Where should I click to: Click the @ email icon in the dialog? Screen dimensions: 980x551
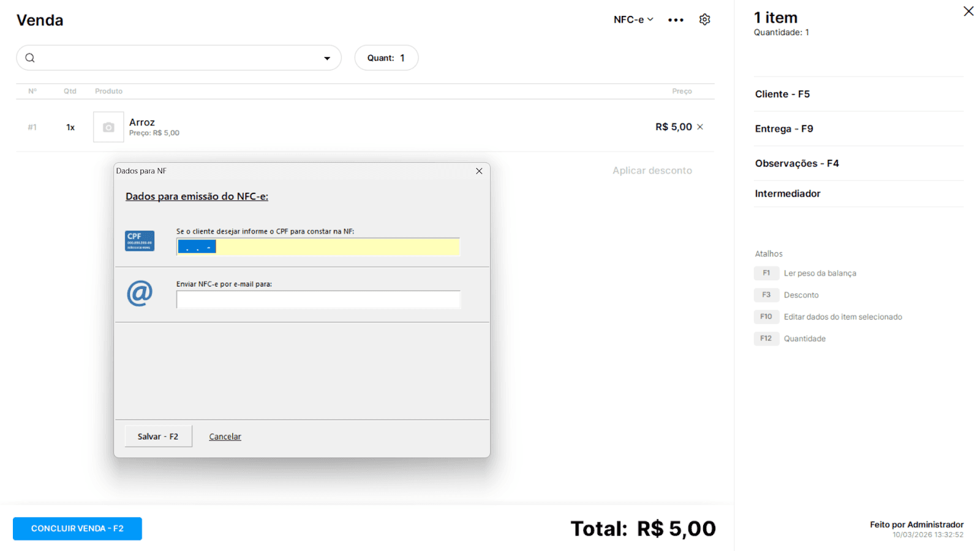tap(140, 293)
